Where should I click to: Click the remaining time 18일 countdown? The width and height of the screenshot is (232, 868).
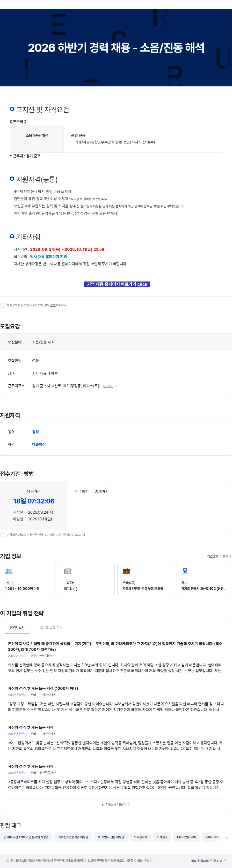[34, 501]
